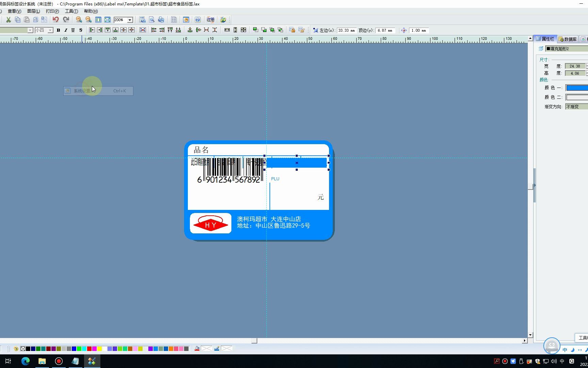This screenshot has width=588, height=368.
Task: Click the palette options smiley icon
Action: (x=16, y=349)
